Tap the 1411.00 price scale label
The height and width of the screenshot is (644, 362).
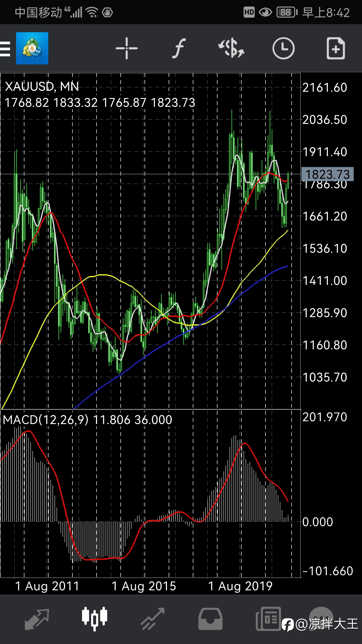(x=325, y=281)
